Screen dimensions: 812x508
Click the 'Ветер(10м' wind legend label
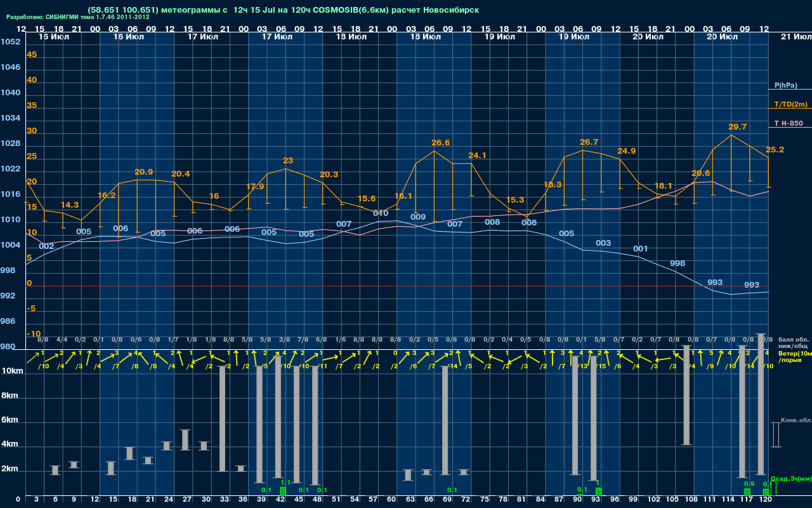pyautogui.click(x=794, y=353)
